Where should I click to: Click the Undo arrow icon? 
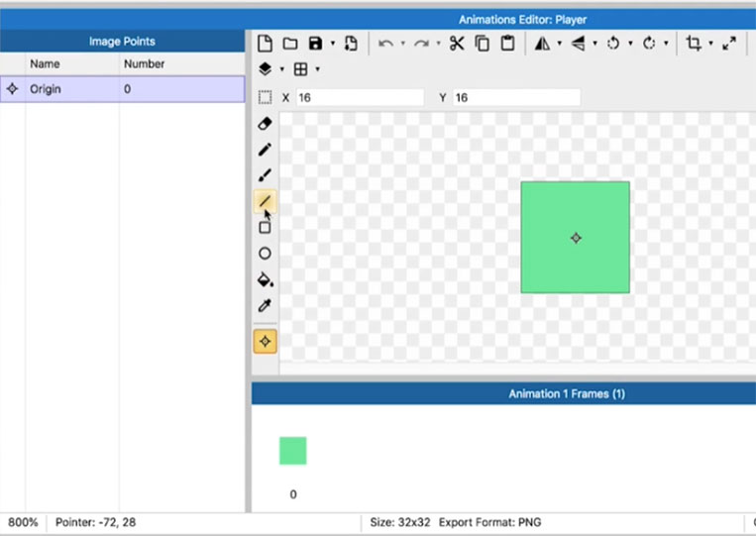(385, 44)
